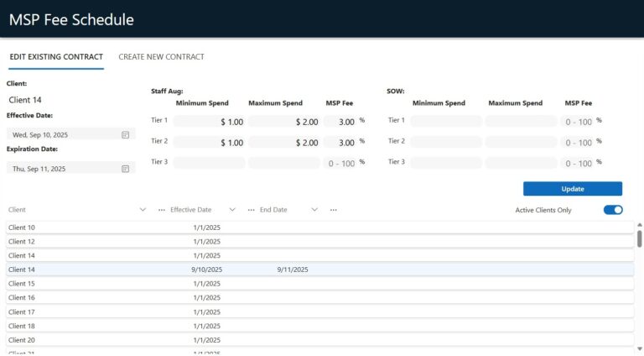Open the Expiration Date calendar picker icon

tap(125, 169)
